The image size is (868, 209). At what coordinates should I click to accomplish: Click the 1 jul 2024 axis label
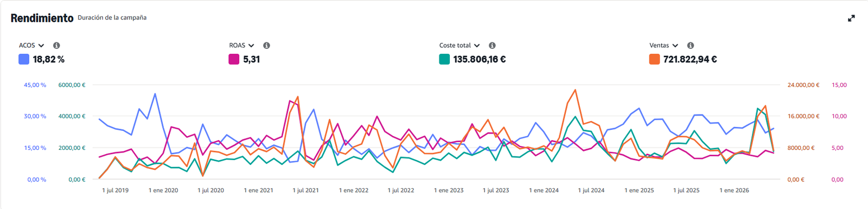pyautogui.click(x=591, y=191)
